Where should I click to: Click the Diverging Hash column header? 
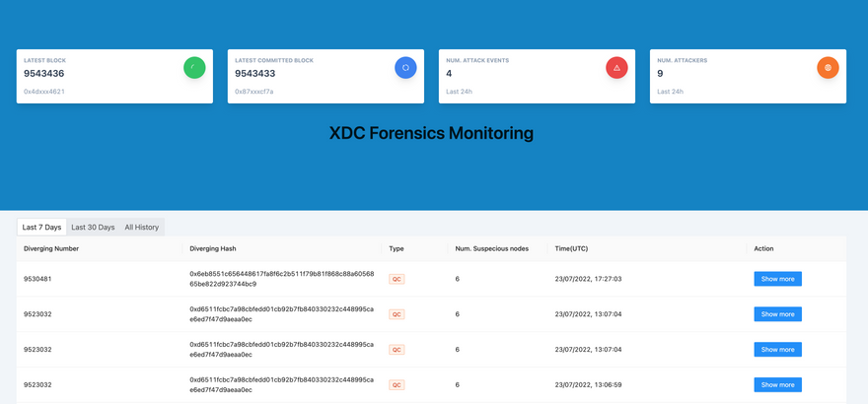[x=213, y=248]
